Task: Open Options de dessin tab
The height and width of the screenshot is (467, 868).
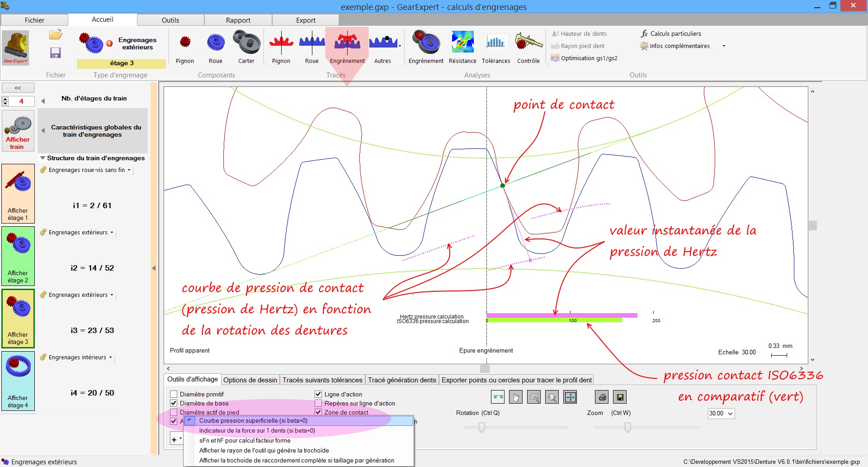Action: pos(250,380)
